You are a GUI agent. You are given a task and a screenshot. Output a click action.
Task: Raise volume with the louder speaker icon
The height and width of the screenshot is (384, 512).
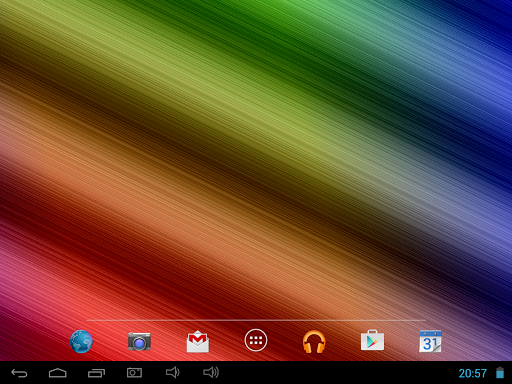coord(211,372)
